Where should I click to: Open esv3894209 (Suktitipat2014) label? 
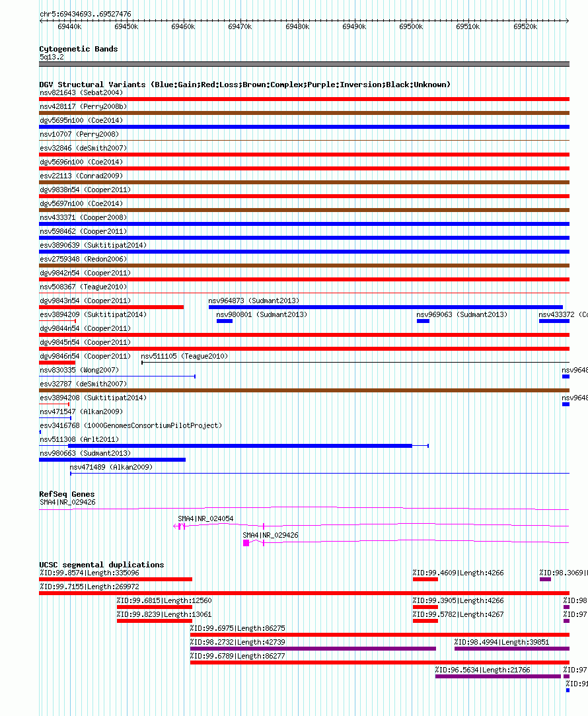93,314
